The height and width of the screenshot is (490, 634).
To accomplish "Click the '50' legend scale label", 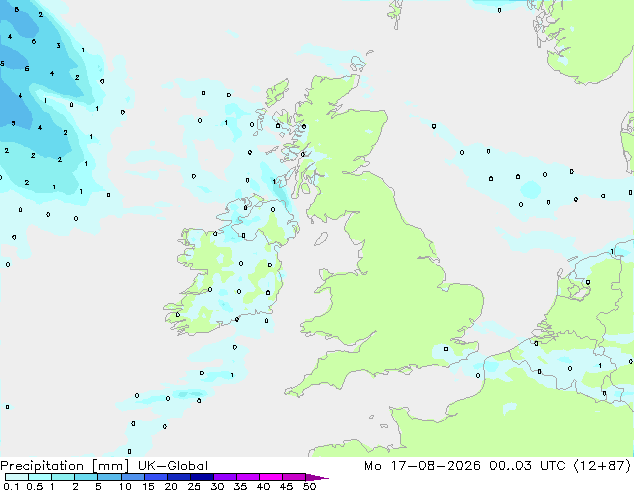I will pyautogui.click(x=309, y=486).
